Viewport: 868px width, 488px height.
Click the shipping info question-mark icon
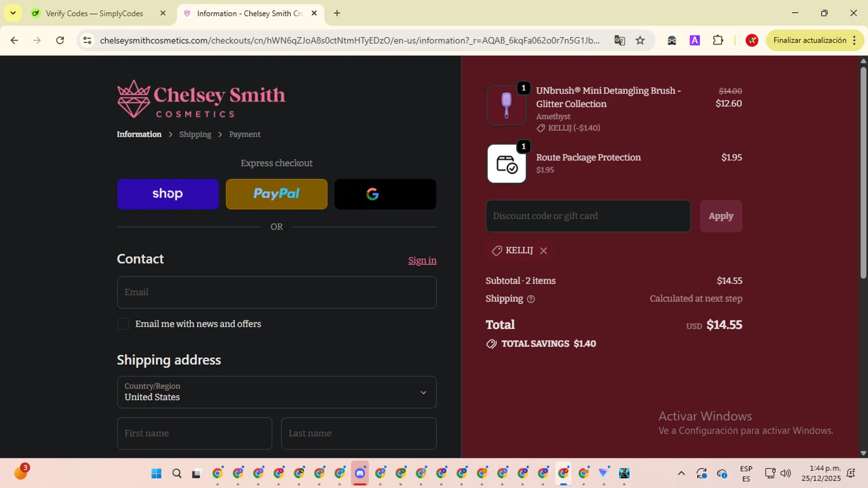pos(531,299)
